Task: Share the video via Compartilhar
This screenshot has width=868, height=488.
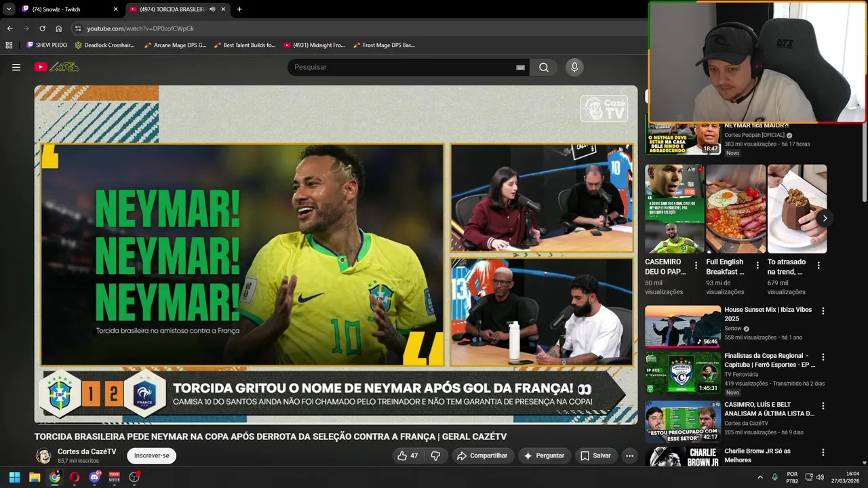Action: (482, 455)
